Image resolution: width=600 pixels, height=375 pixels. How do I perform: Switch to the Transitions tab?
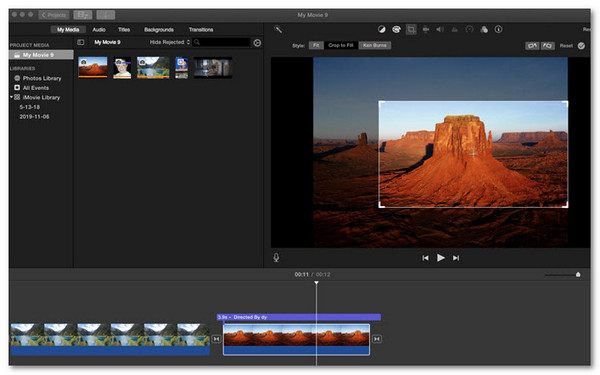click(x=201, y=29)
